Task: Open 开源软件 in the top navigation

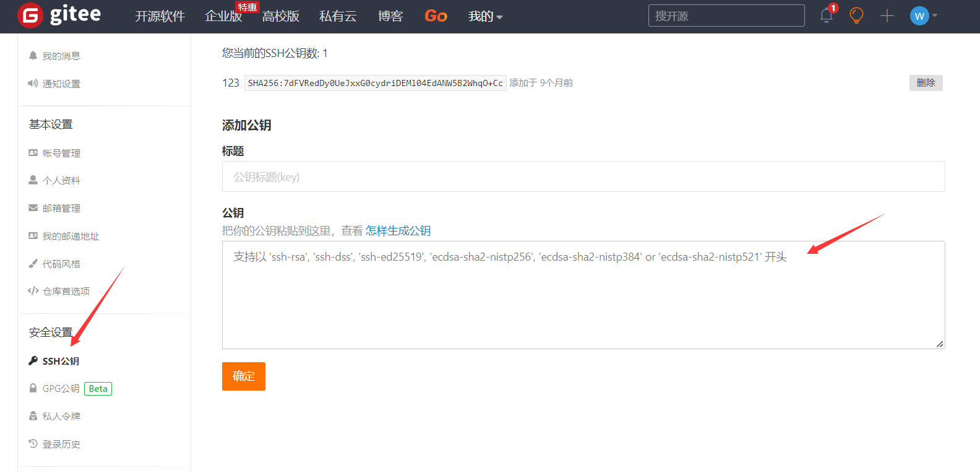Action: point(160,17)
